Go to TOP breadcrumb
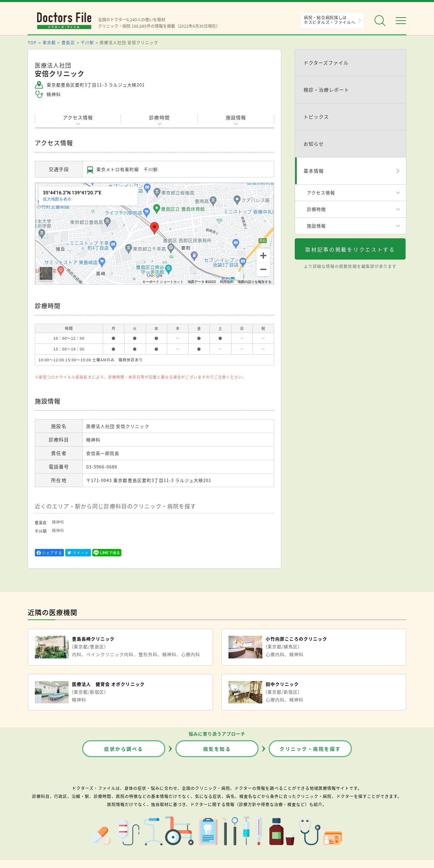 click(x=32, y=43)
